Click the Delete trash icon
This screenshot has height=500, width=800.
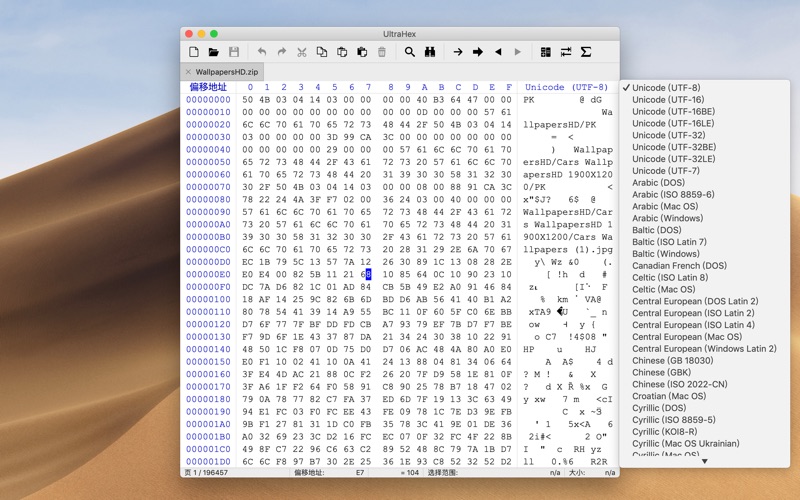[x=382, y=52]
